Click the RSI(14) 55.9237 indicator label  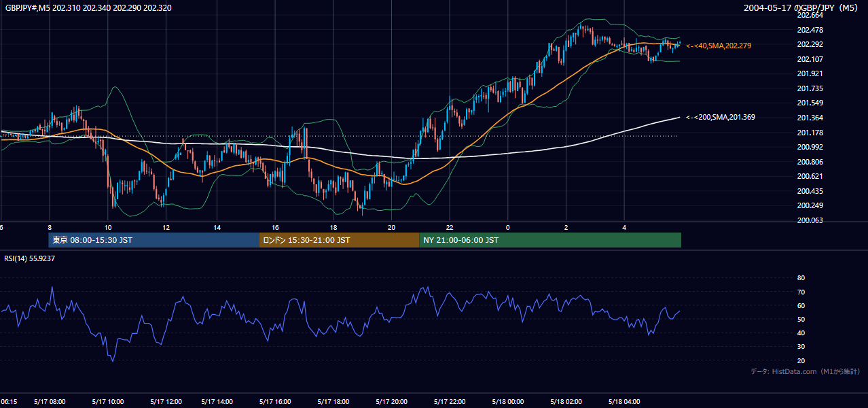pyautogui.click(x=29, y=258)
